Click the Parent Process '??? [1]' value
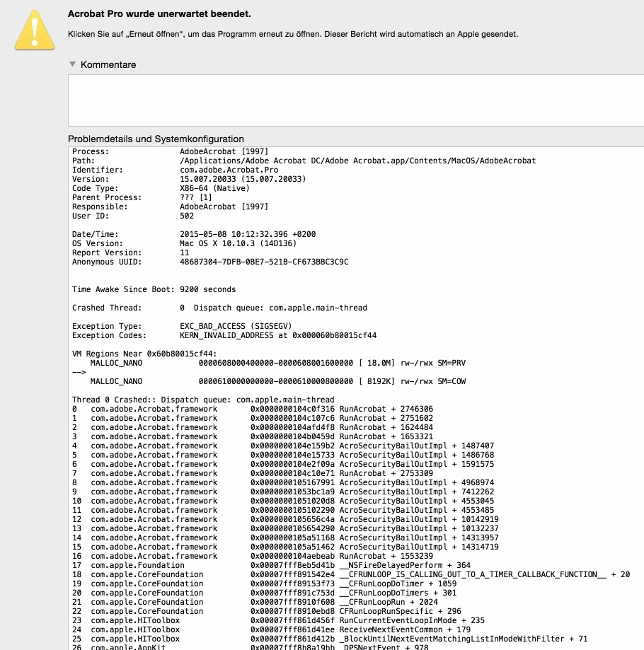The width and height of the screenshot is (644, 650). (196, 197)
